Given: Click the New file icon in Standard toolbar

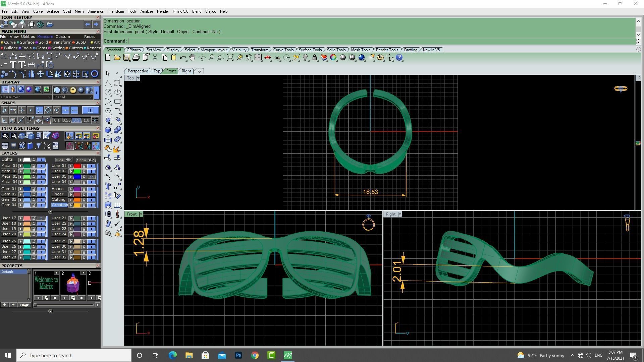Looking at the screenshot, I should 108,58.
